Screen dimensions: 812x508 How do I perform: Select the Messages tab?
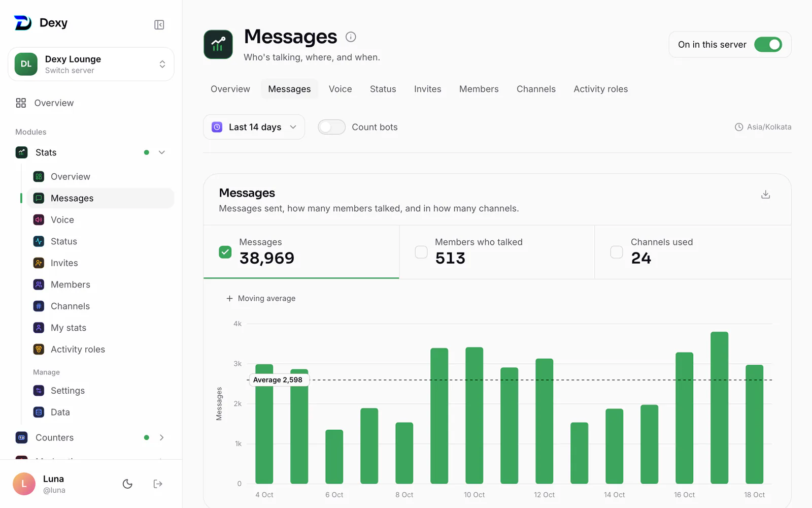289,89
